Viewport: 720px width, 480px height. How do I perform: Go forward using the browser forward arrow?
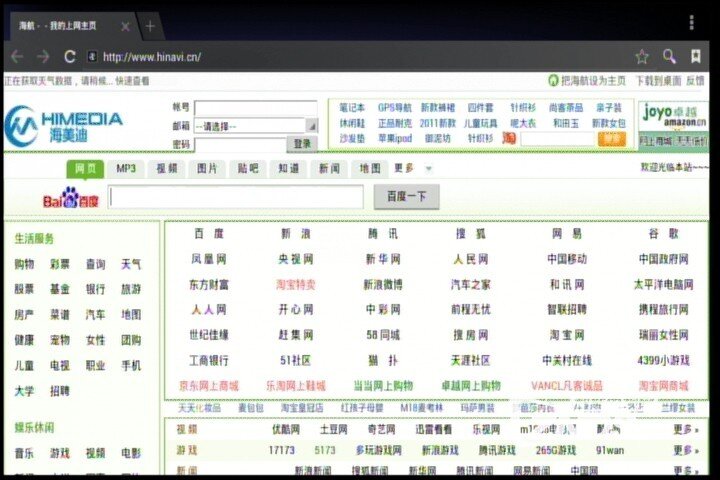[x=44, y=56]
